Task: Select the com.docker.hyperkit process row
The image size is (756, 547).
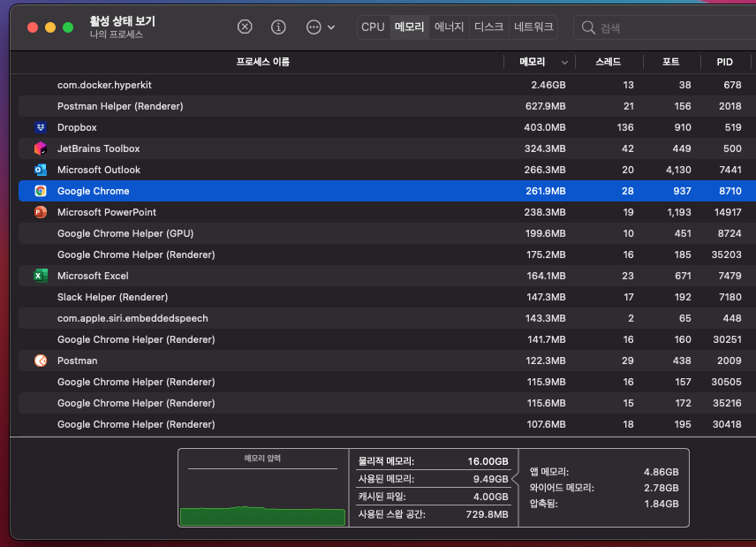Action: click(x=387, y=85)
